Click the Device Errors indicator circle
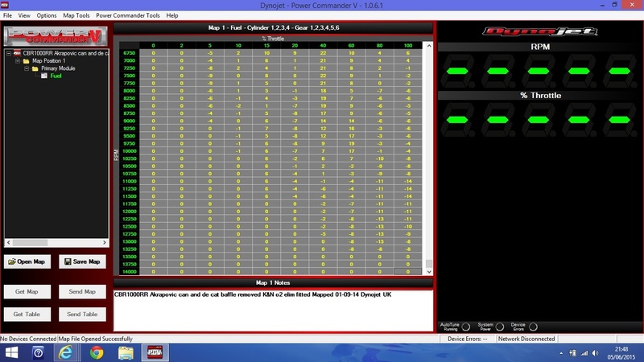The image size is (644, 362). click(533, 327)
